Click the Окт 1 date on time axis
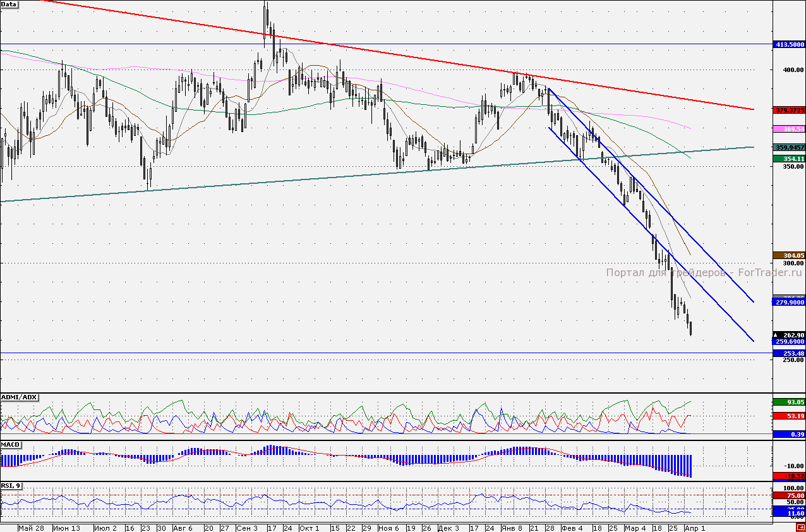 coord(309,528)
